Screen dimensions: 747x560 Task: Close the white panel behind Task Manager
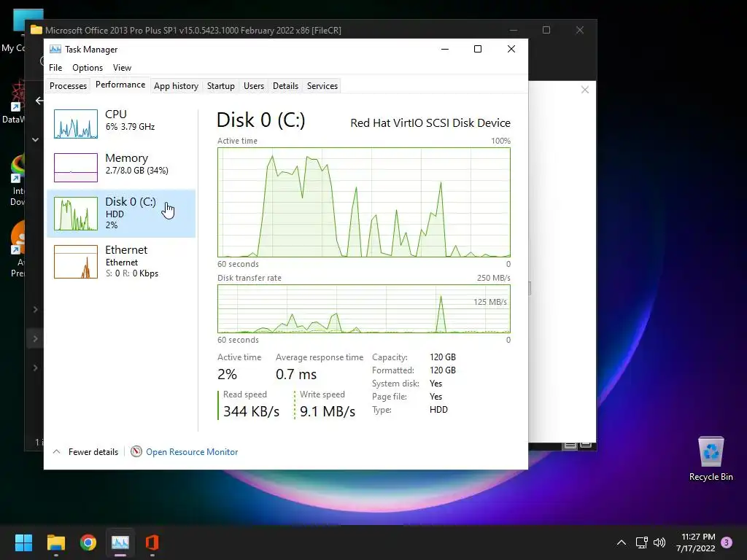tap(585, 90)
